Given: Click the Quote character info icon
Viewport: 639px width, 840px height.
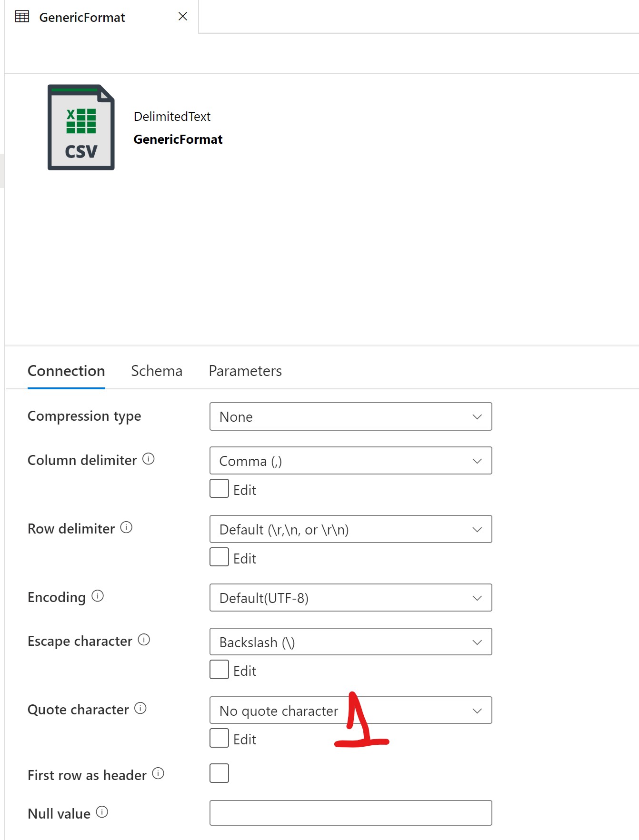Looking at the screenshot, I should 140,708.
